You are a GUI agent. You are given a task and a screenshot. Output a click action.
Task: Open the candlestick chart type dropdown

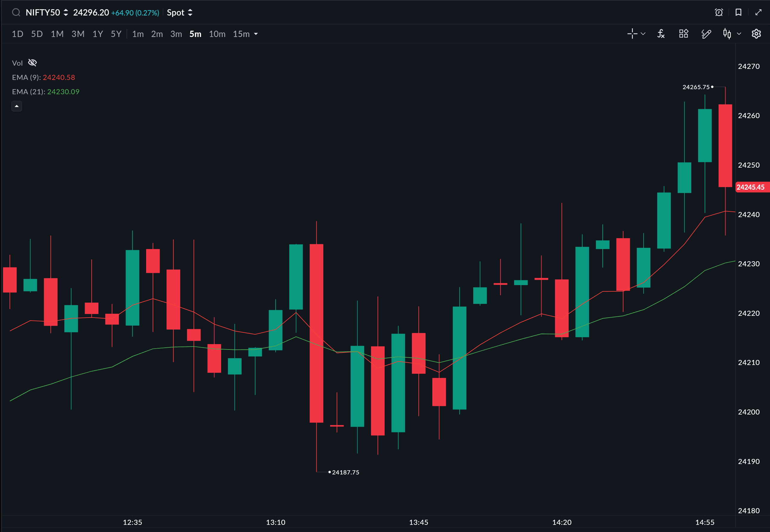pyautogui.click(x=739, y=34)
